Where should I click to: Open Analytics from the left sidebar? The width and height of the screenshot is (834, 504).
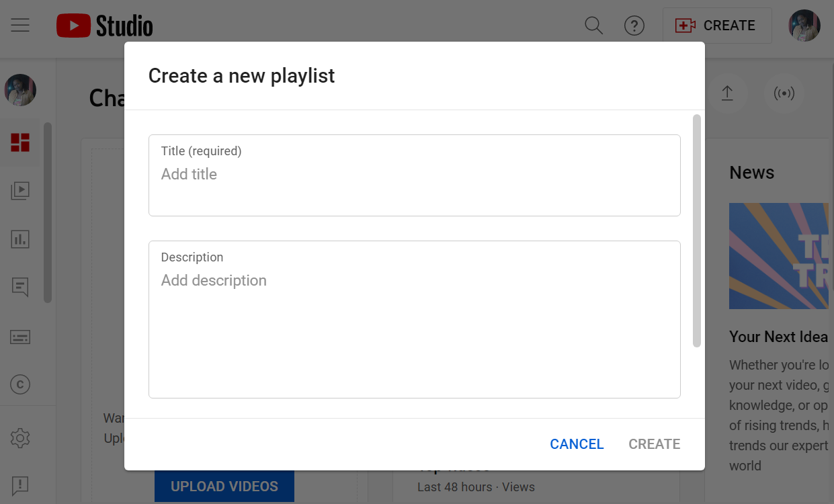(20, 239)
